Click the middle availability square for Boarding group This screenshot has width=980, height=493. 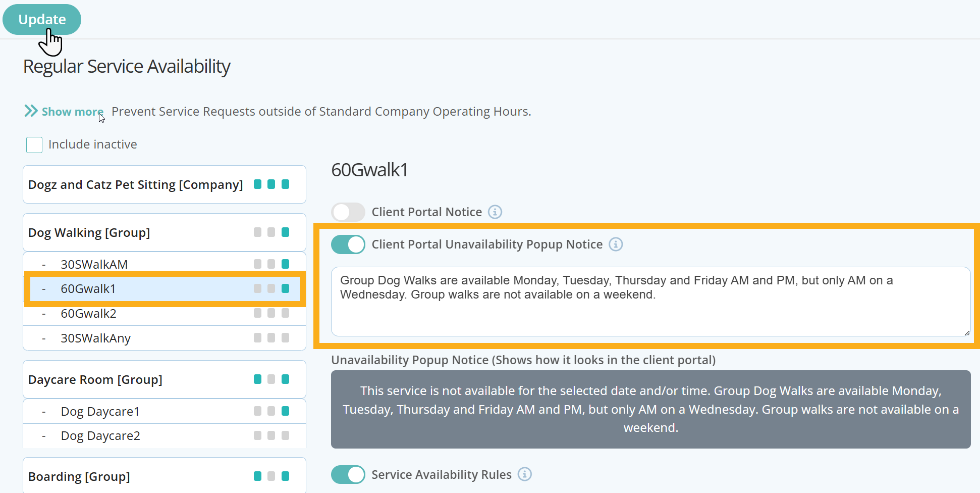coord(271,476)
